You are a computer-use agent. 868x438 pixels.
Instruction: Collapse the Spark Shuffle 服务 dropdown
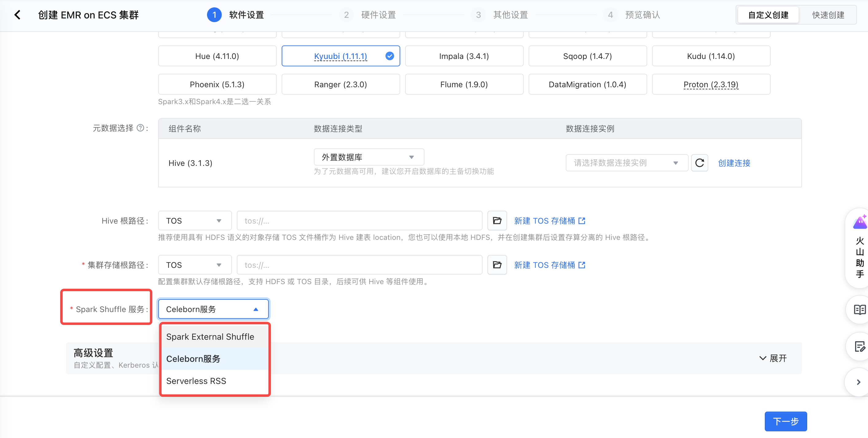pos(213,309)
